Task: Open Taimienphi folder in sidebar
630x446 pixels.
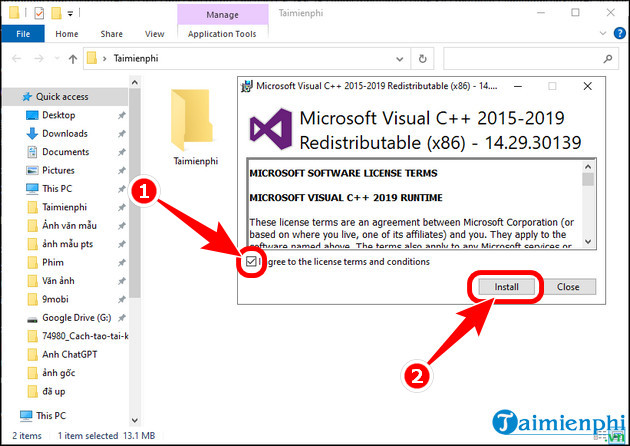Action: pos(64,207)
